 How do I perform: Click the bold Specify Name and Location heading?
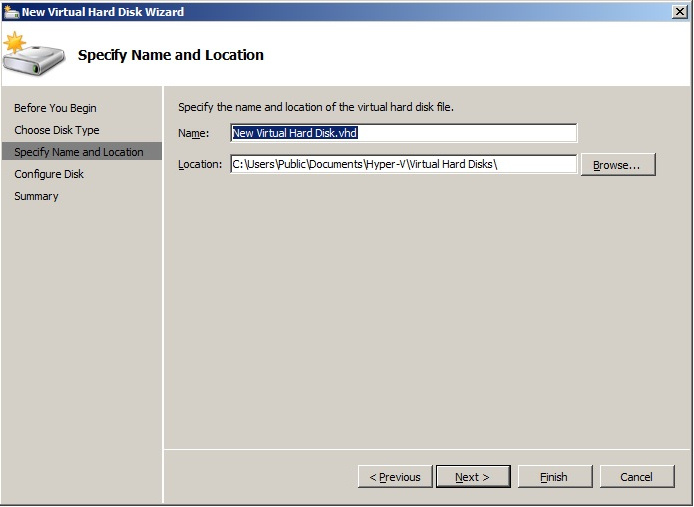[x=171, y=55]
